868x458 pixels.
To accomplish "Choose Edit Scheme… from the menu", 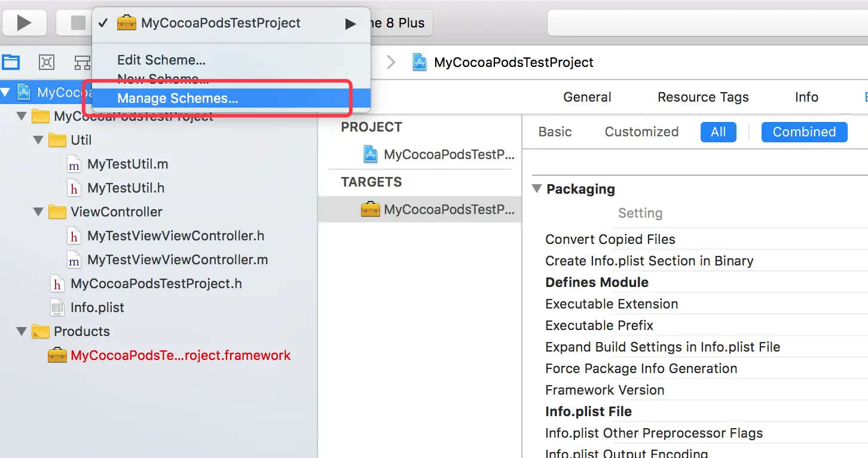I will (161, 60).
